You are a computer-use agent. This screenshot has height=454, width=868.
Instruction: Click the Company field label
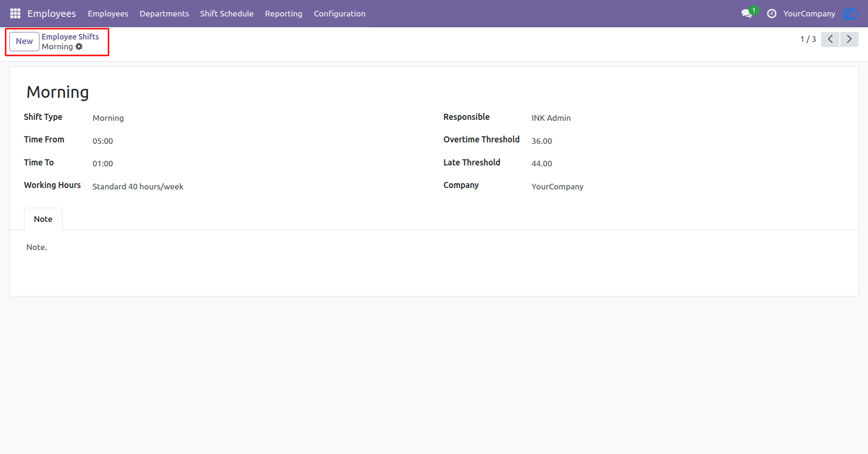pyautogui.click(x=461, y=185)
